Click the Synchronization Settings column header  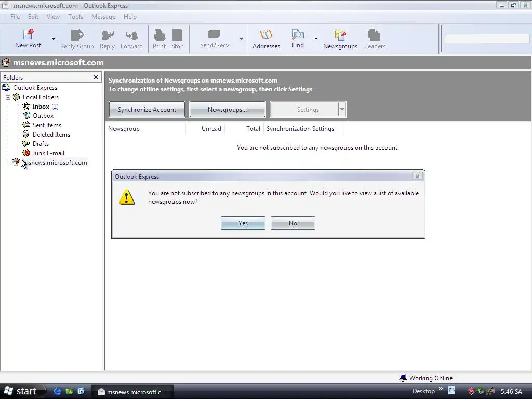coord(303,129)
